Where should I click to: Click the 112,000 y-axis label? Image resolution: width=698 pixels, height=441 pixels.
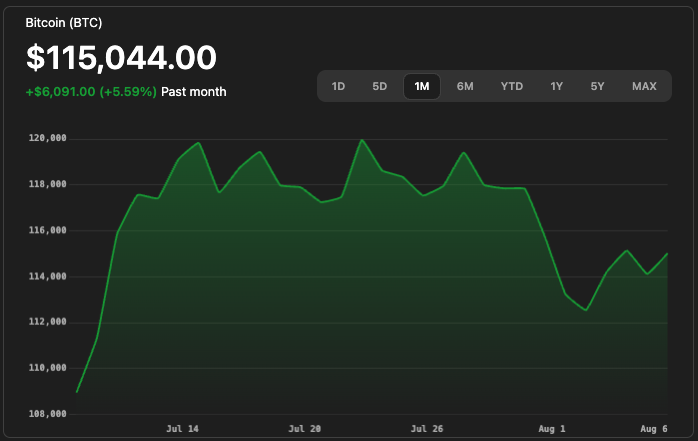48,322
